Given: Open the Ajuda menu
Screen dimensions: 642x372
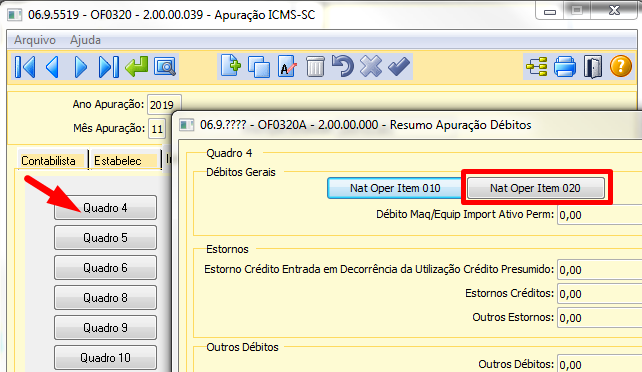Looking at the screenshot, I should click(85, 40).
